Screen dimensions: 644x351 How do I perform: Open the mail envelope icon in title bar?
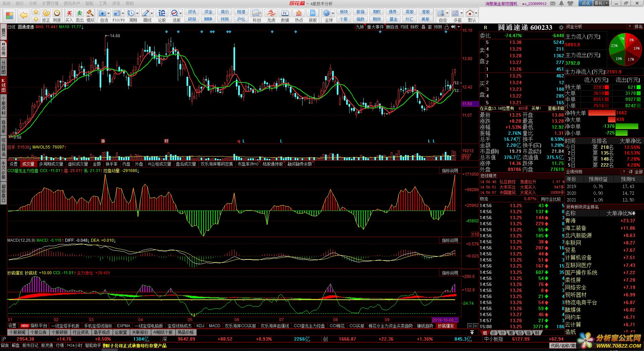coord(553,3)
